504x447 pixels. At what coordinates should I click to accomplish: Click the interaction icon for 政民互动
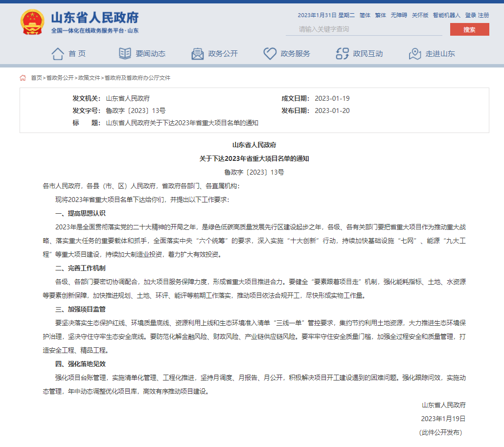click(x=343, y=54)
